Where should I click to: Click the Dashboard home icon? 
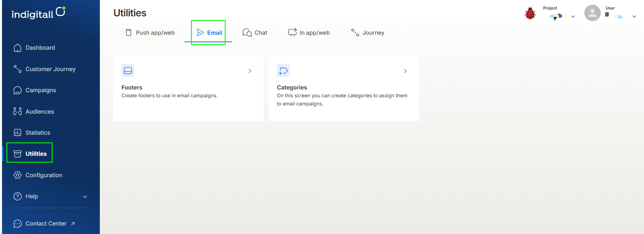pos(17,48)
